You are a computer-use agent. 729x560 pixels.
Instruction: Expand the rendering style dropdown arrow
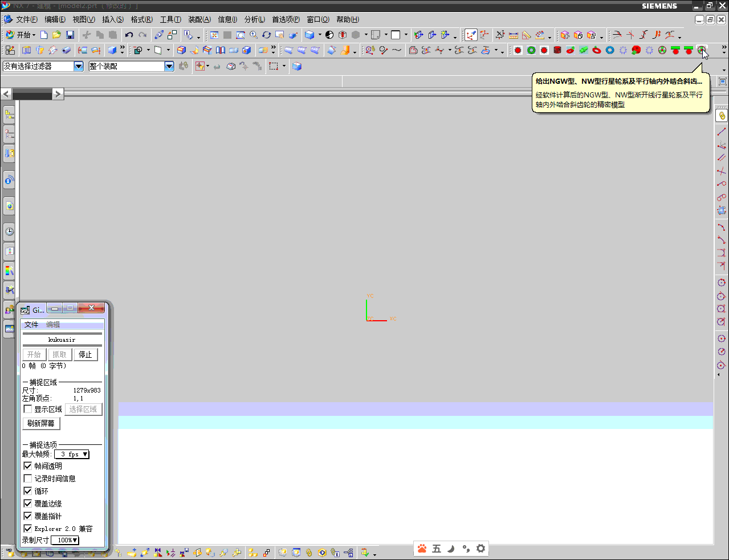[x=320, y=35]
